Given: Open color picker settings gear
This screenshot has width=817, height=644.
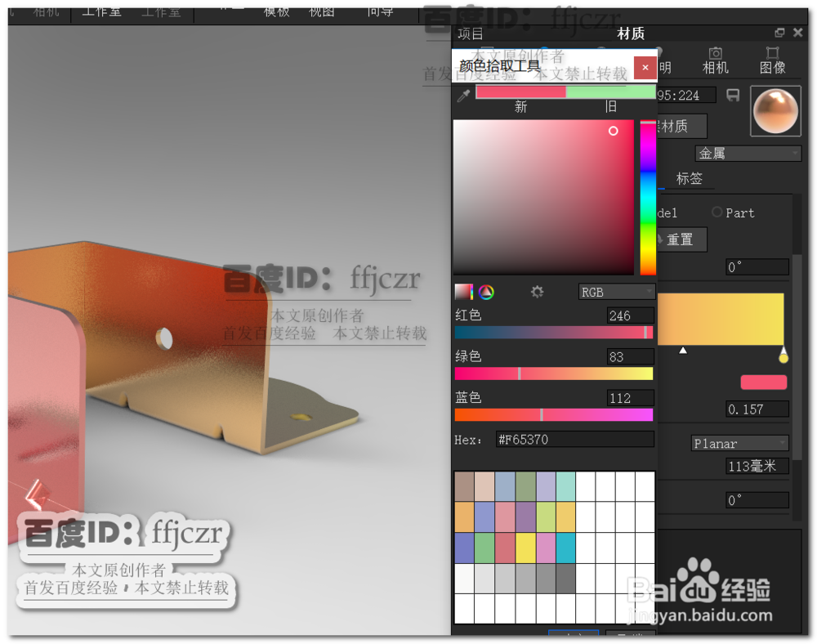Looking at the screenshot, I should tap(538, 292).
